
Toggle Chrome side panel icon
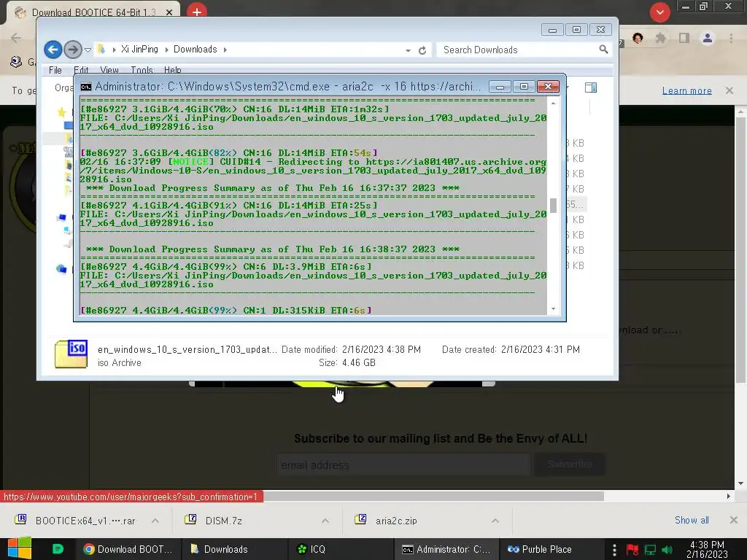point(684,38)
